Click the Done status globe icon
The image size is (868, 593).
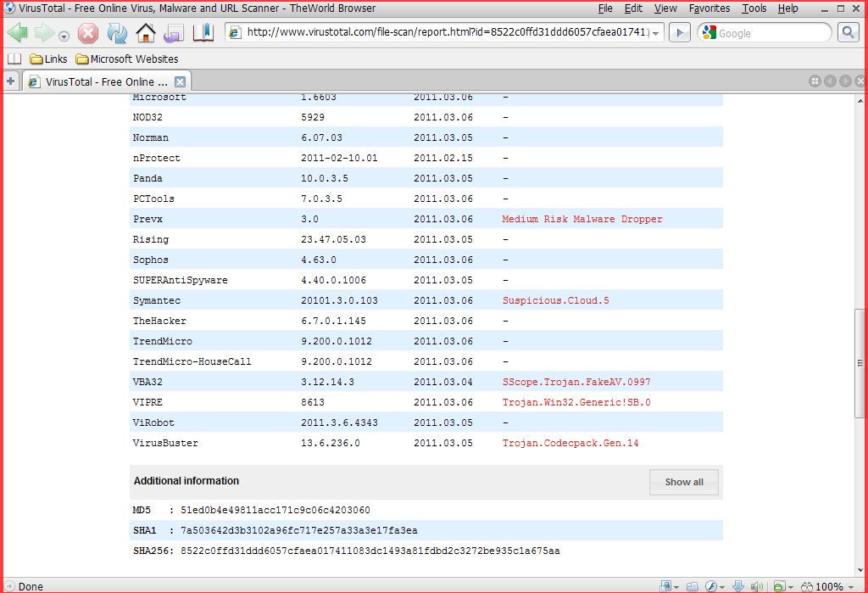tap(9, 586)
